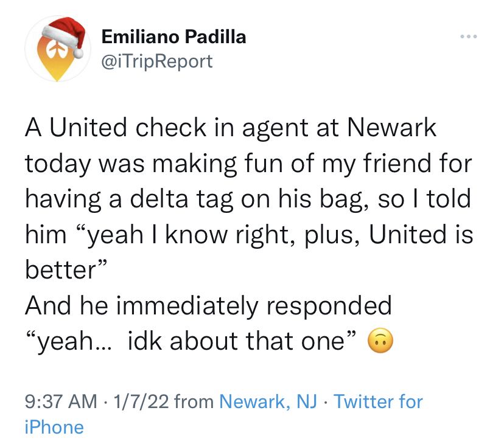Open the @iTripReport handle link
The height and width of the screenshot is (447, 504).
pyautogui.click(x=157, y=61)
